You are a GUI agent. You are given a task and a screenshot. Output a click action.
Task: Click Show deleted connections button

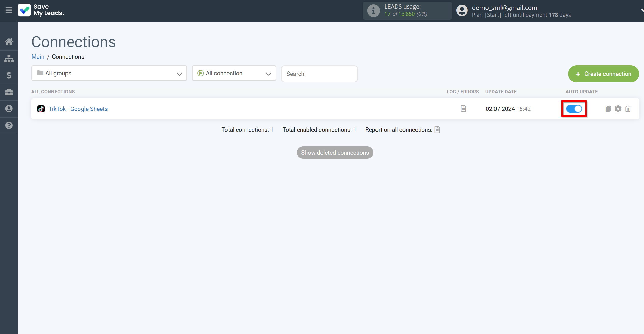pos(335,153)
